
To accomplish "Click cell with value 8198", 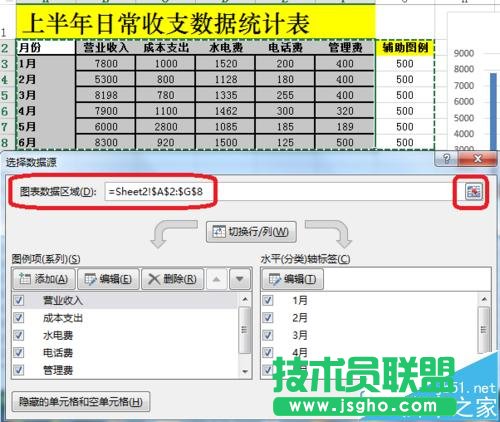I will [x=106, y=95].
